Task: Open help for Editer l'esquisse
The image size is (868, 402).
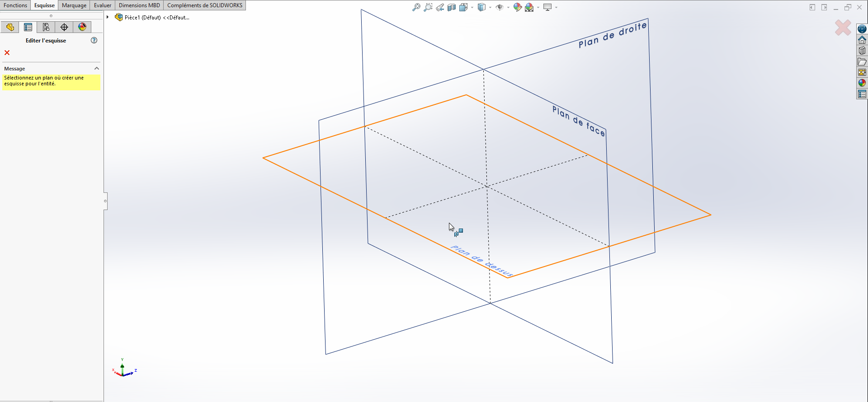Action: [94, 40]
